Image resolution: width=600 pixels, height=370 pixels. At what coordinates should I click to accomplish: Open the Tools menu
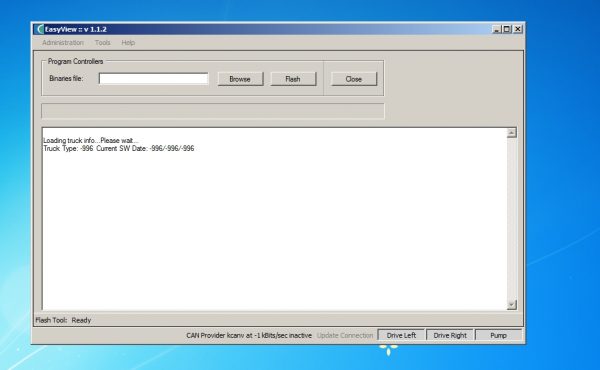tap(103, 42)
